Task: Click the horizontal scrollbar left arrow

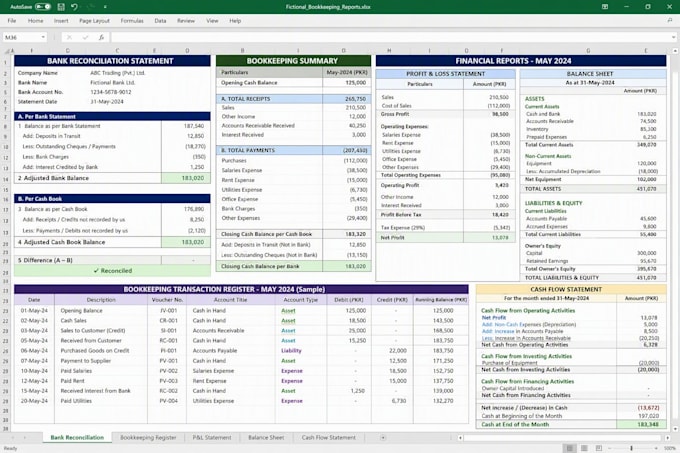Action: pyautogui.click(x=460, y=438)
